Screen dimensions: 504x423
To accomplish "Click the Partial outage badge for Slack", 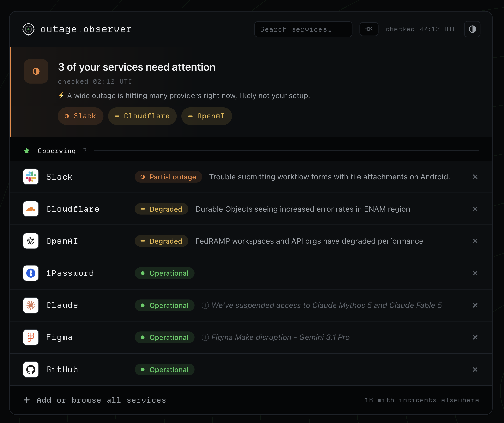I will [168, 177].
